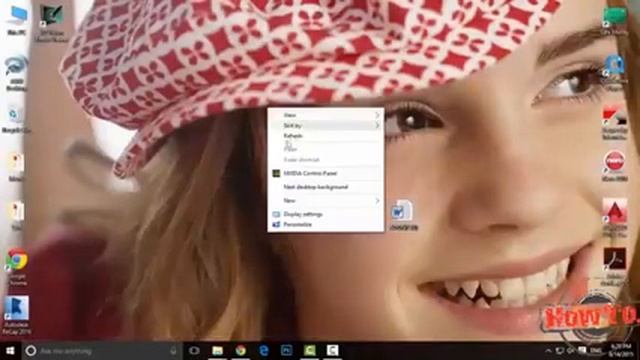Select the Word document icon on desktop
Viewport: 640px width, 360px height.
[x=403, y=215]
